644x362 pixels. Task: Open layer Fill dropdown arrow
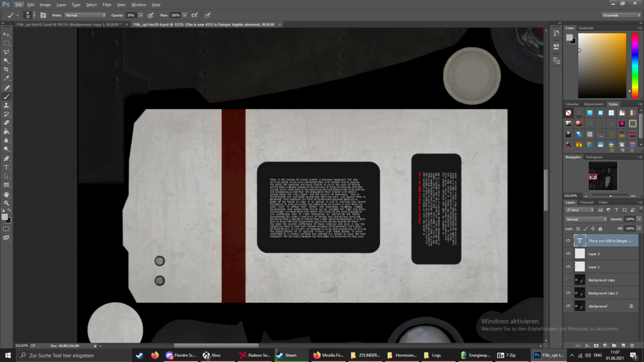click(639, 229)
